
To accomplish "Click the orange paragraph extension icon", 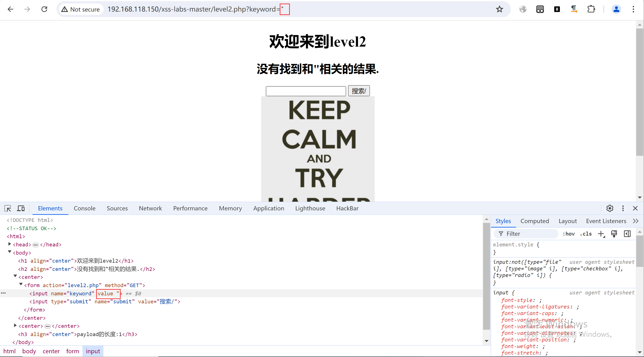I will 574,9.
